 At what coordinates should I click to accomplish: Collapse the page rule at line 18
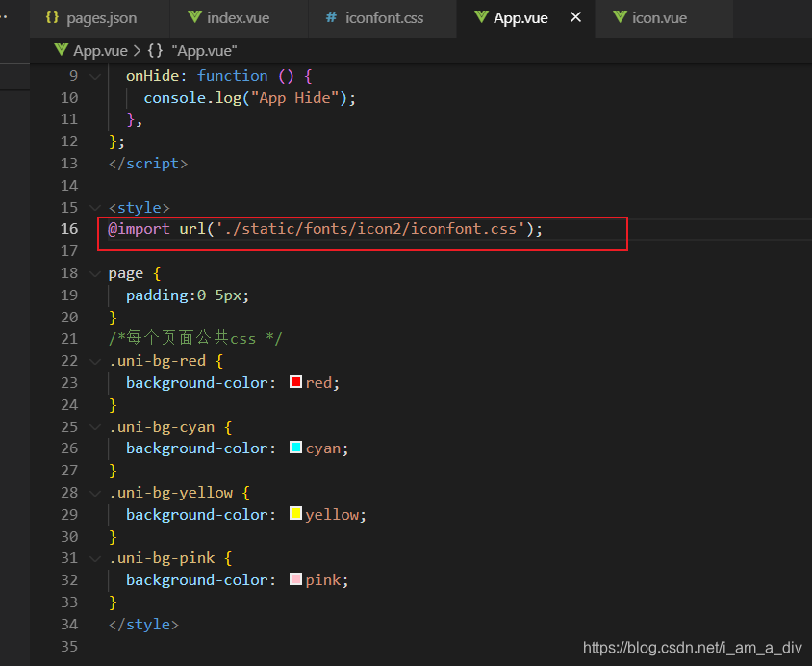click(x=95, y=273)
